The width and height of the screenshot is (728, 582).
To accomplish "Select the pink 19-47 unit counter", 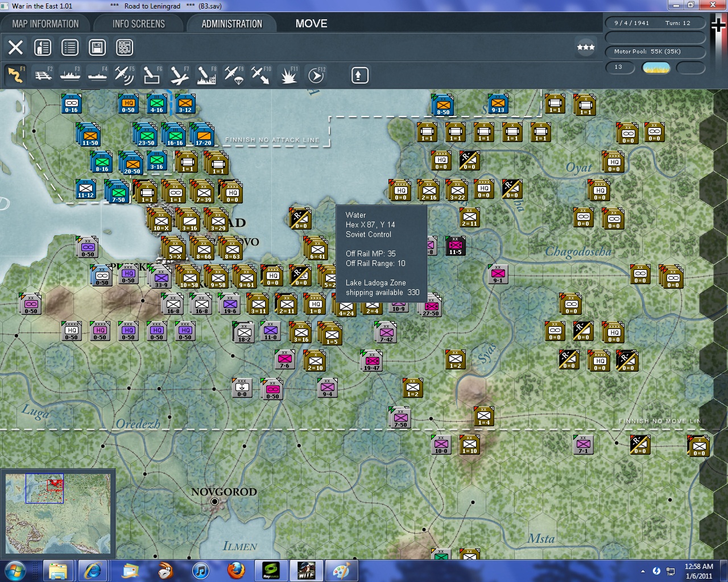I will coord(372,361).
